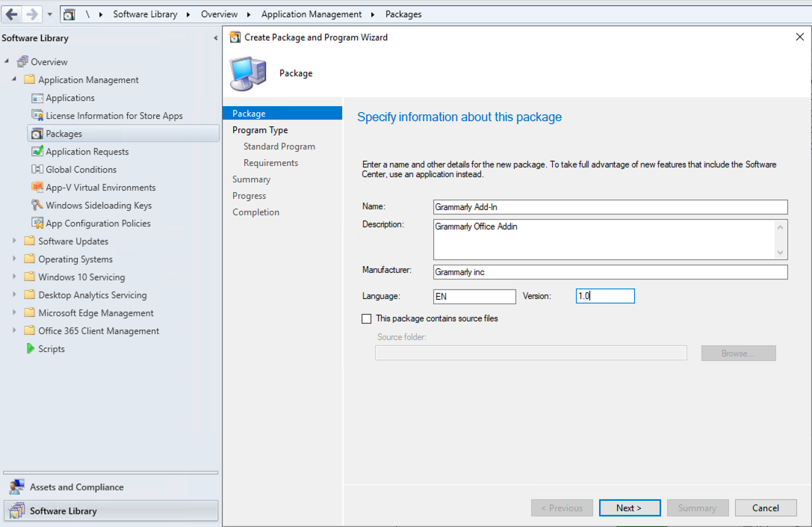Expand the Software Updates tree node

tap(14, 241)
